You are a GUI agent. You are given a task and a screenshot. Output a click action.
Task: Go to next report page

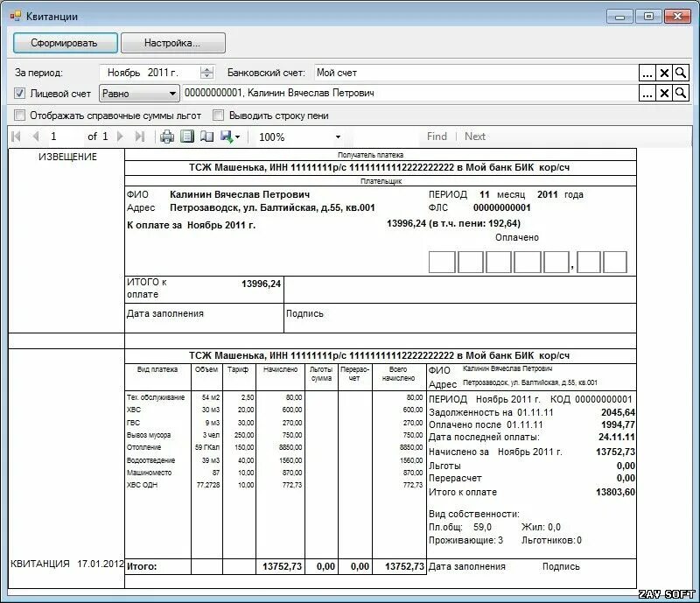pyautogui.click(x=120, y=137)
